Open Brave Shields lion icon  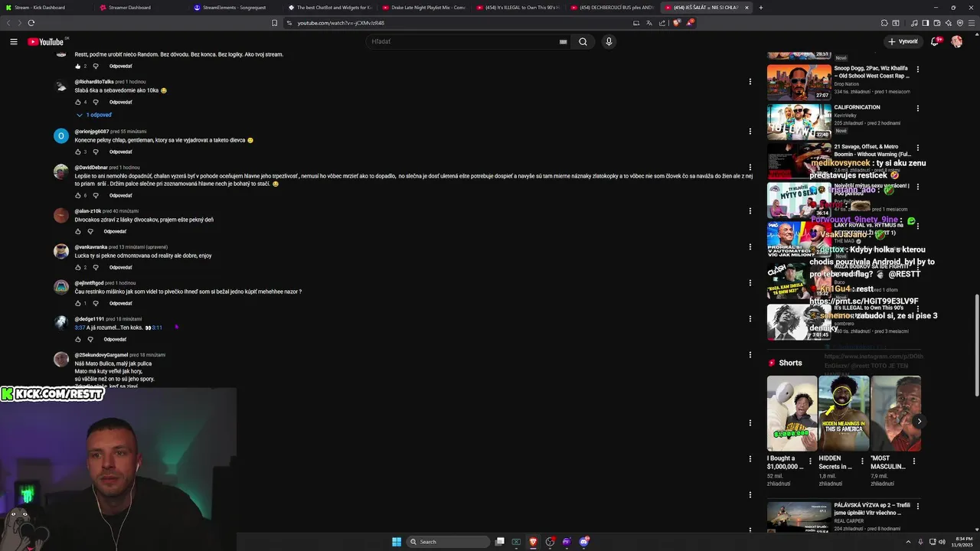coord(677,23)
